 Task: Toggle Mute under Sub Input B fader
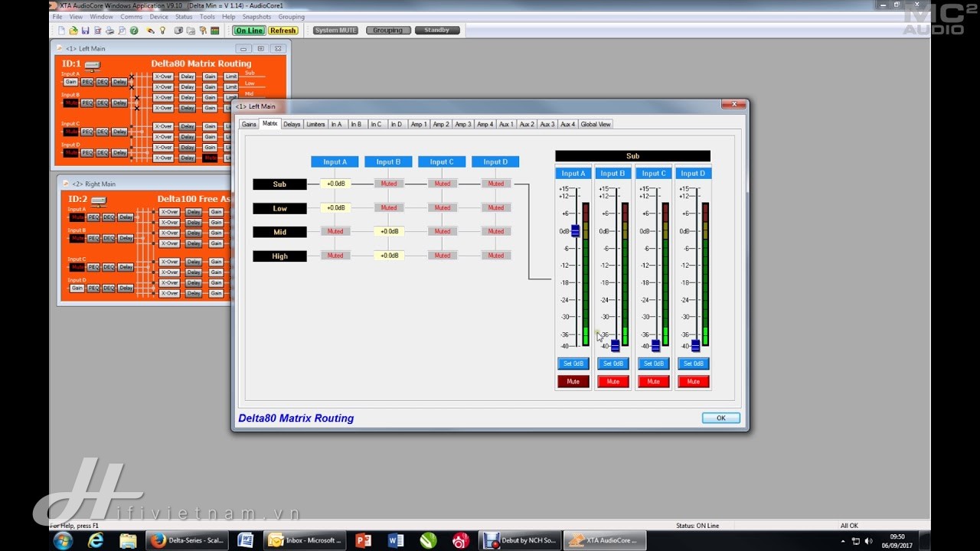pos(613,381)
